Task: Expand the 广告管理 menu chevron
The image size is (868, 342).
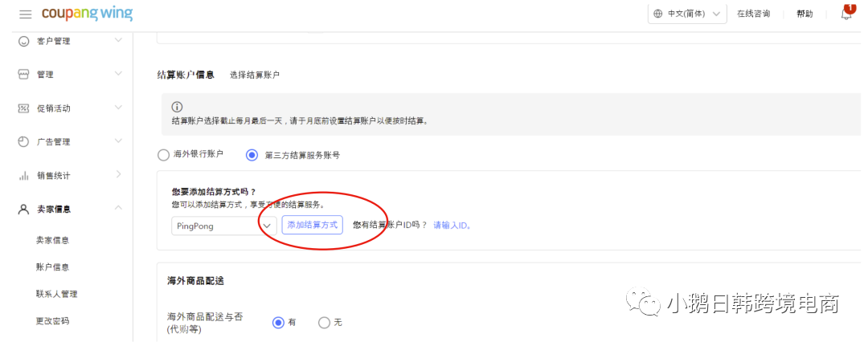Action: (x=118, y=140)
